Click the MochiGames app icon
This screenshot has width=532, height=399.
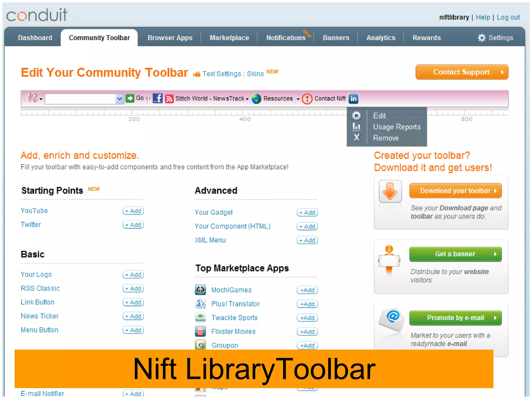pos(200,290)
